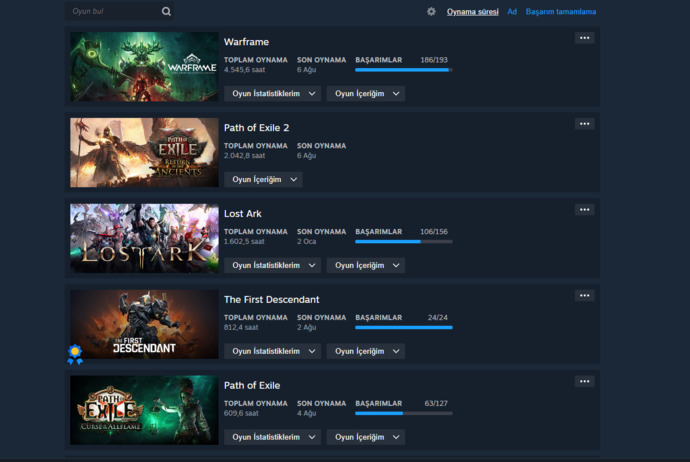
Task: Click the search magnifier icon
Action: 166,11
